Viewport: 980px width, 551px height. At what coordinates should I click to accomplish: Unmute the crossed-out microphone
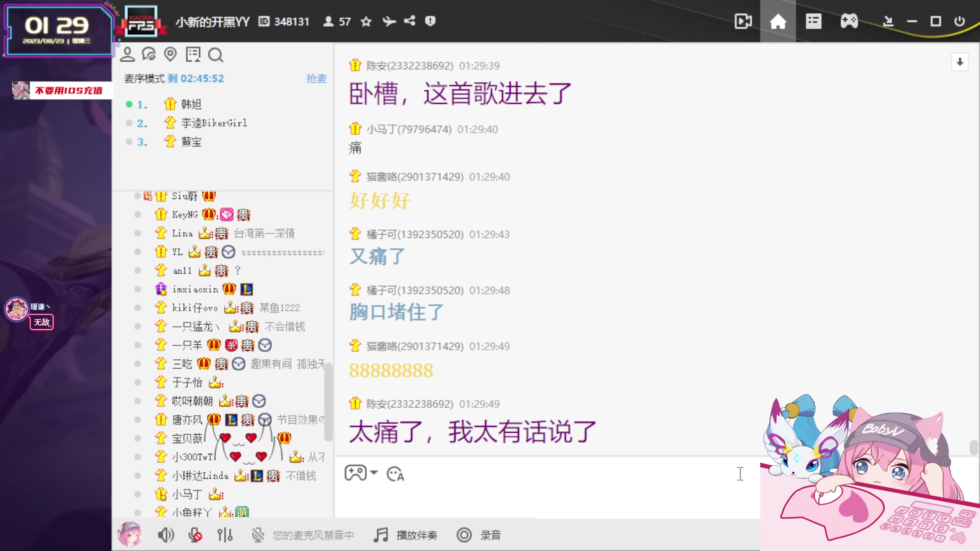[194, 535]
